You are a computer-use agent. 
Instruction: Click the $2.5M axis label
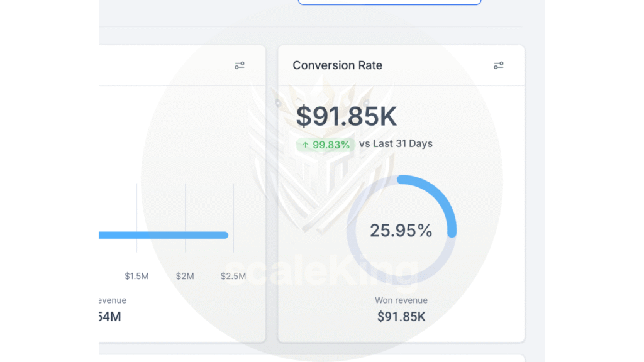233,277
